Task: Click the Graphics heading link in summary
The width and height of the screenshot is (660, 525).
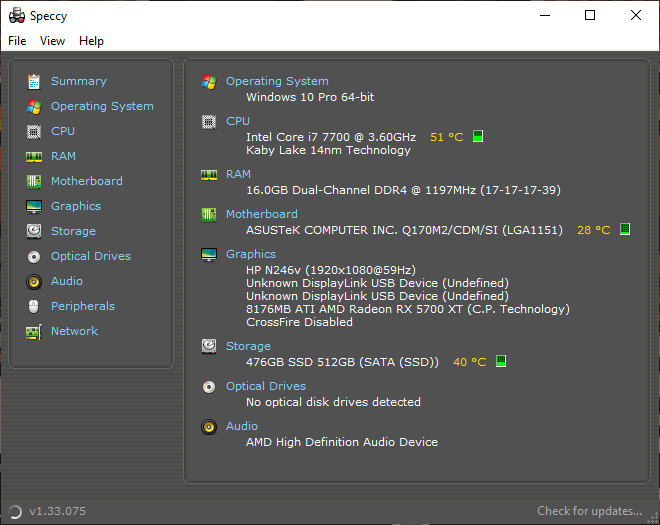Action: pos(251,254)
